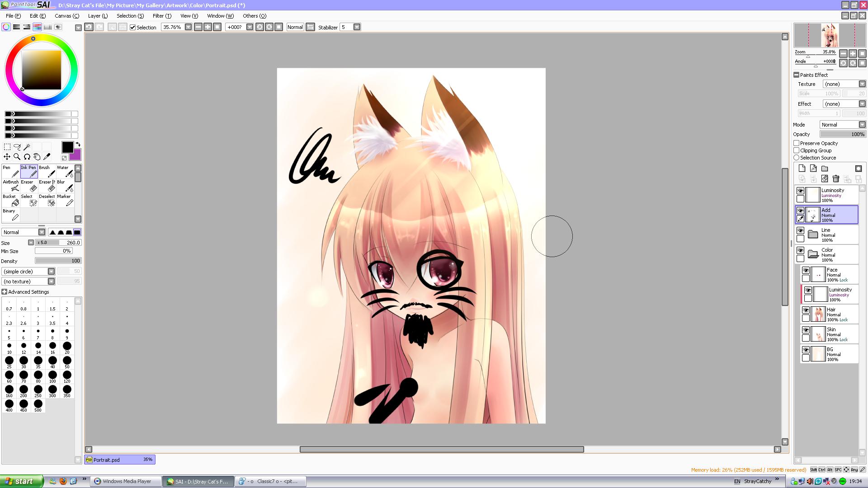This screenshot has height=488, width=868.
Task: Expand Advanced Settings section
Action: (x=5, y=292)
